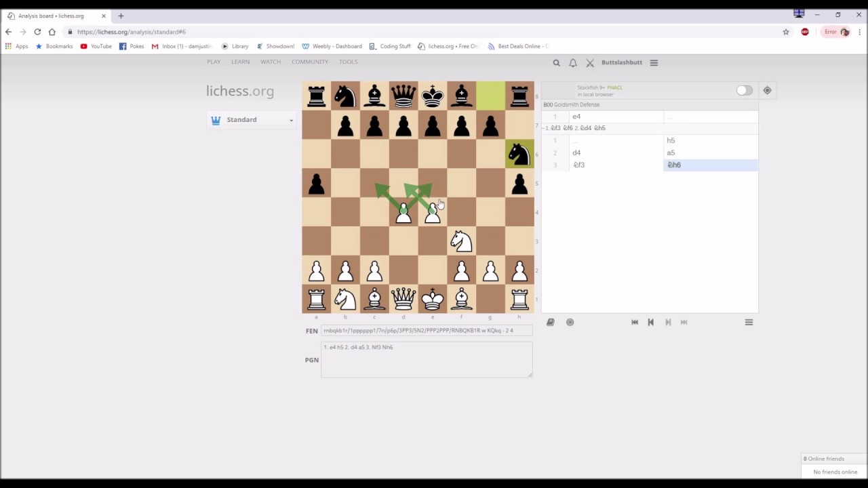The width and height of the screenshot is (868, 488).
Task: Open the challenges crossed swords icon
Action: 590,62
